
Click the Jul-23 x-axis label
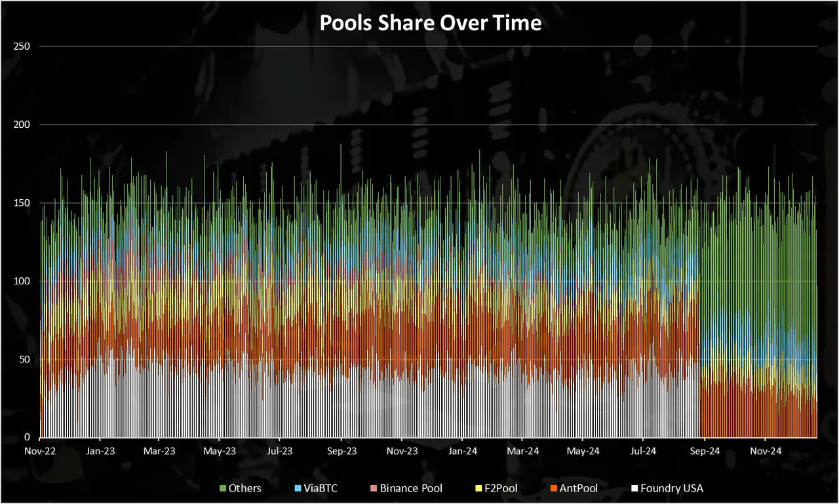click(280, 452)
